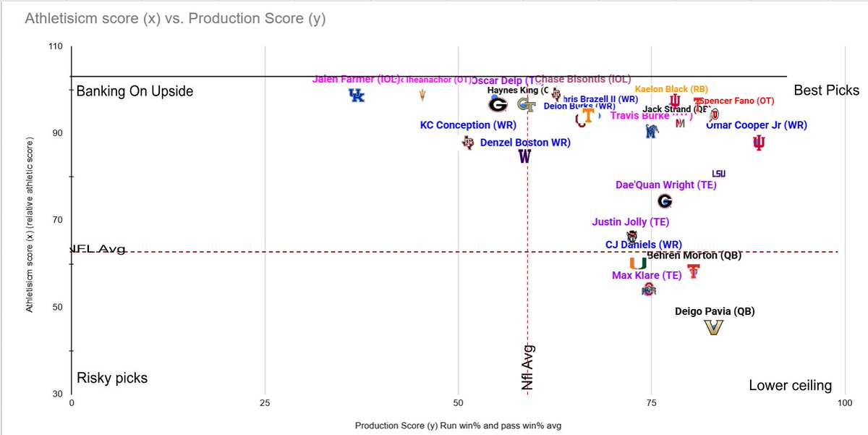Screen dimensions: 868x435
Task: Click the Georgia Tech GT logo
Action: coord(527,105)
